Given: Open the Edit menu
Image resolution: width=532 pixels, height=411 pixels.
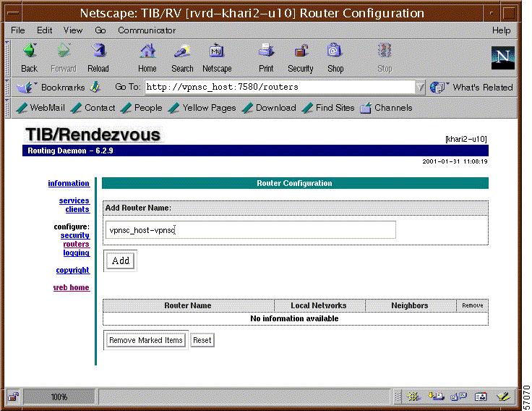Looking at the screenshot, I should tap(44, 30).
